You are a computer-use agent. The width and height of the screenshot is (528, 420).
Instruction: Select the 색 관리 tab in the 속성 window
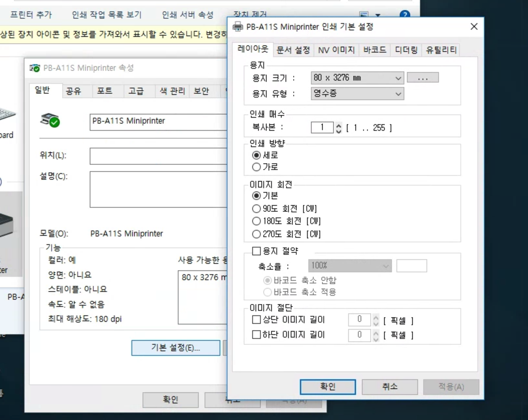click(172, 91)
